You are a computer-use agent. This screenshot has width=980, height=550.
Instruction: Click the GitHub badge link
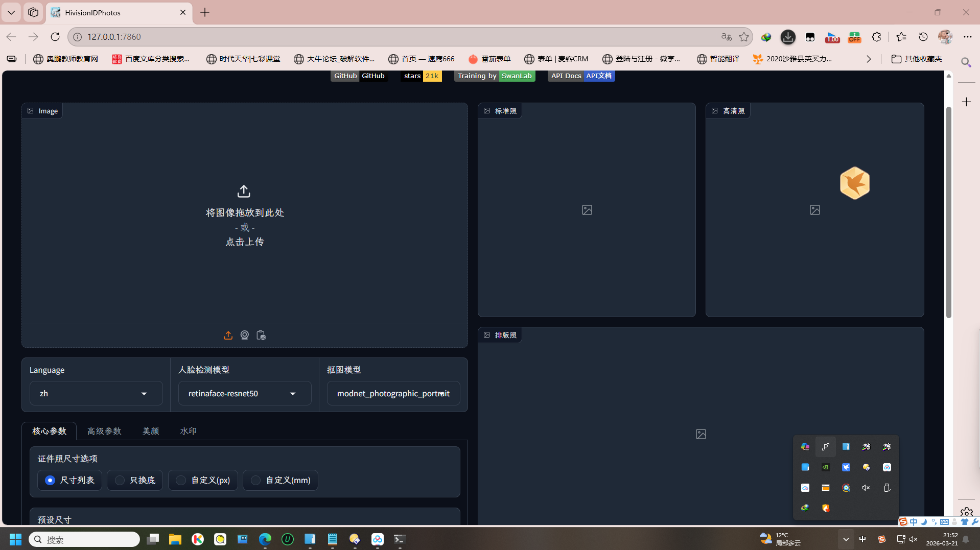coord(359,76)
